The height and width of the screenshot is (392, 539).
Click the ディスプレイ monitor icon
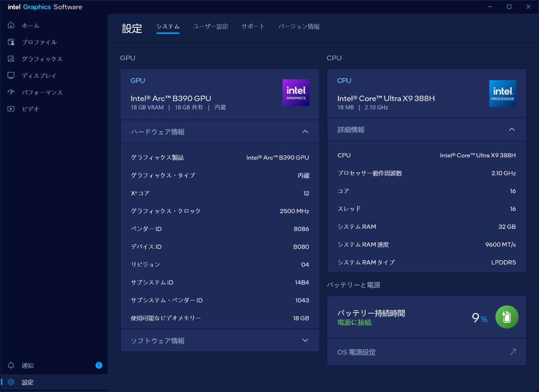11,75
